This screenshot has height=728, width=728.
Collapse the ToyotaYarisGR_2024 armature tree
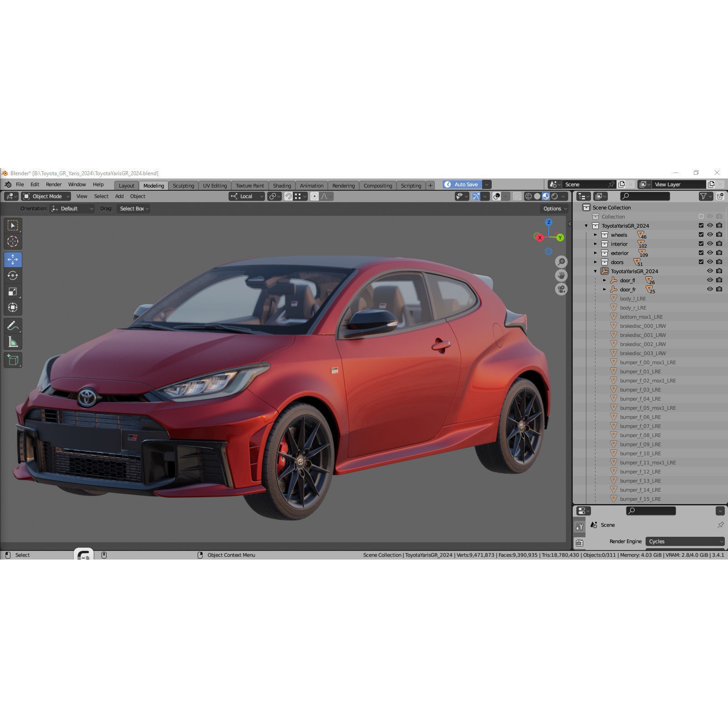click(x=595, y=271)
